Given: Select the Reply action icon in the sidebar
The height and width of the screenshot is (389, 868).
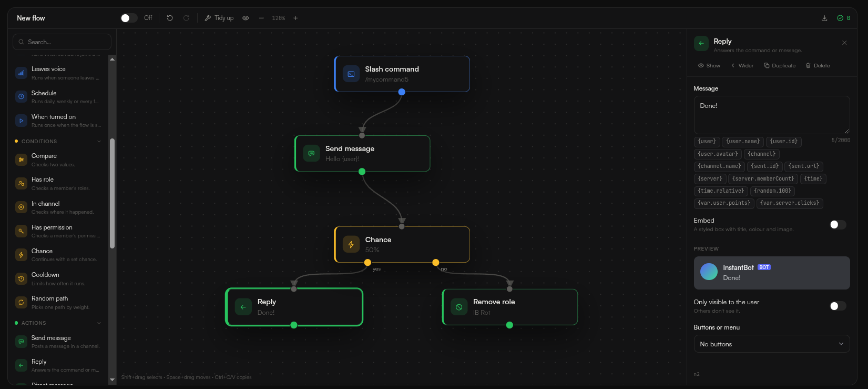Looking at the screenshot, I should (21, 365).
